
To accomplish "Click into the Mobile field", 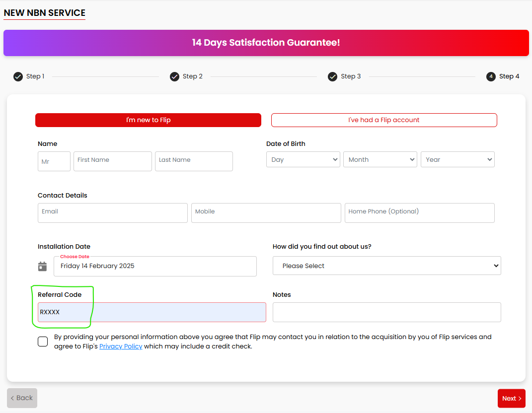I will coord(266,213).
